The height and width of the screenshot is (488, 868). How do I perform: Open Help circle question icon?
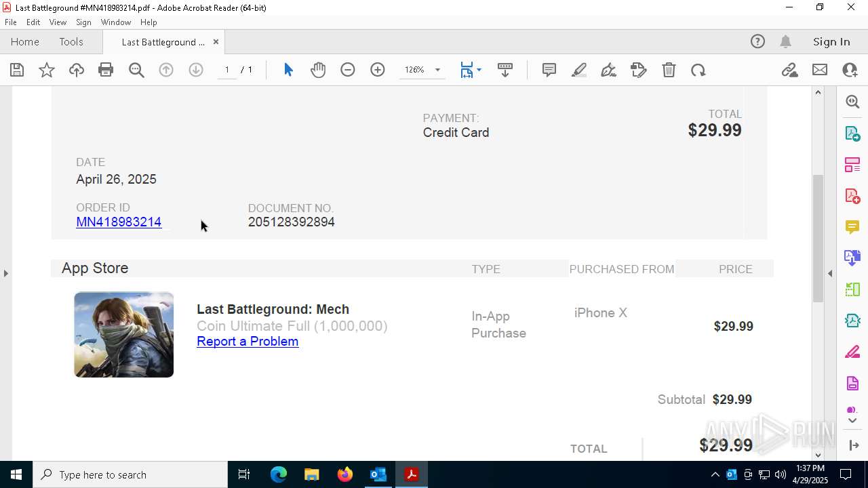pos(757,41)
